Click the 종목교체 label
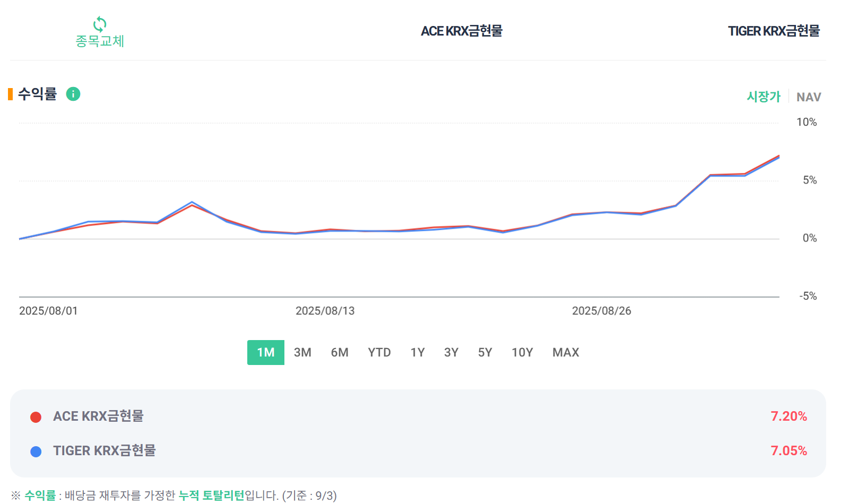The height and width of the screenshot is (504, 849). 100,41
